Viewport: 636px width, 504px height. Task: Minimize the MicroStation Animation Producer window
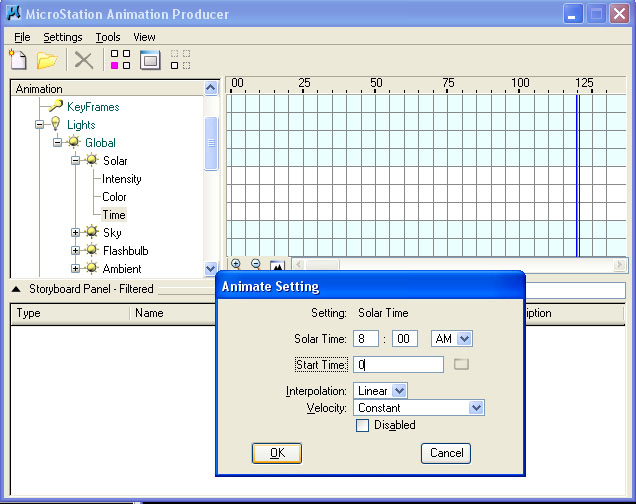(x=573, y=14)
